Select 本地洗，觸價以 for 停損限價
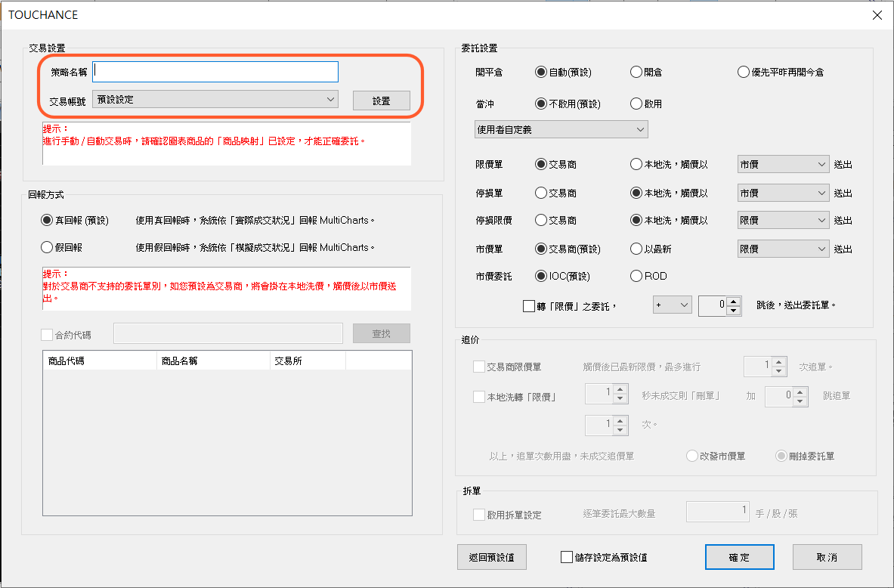894x588 pixels. coord(636,220)
